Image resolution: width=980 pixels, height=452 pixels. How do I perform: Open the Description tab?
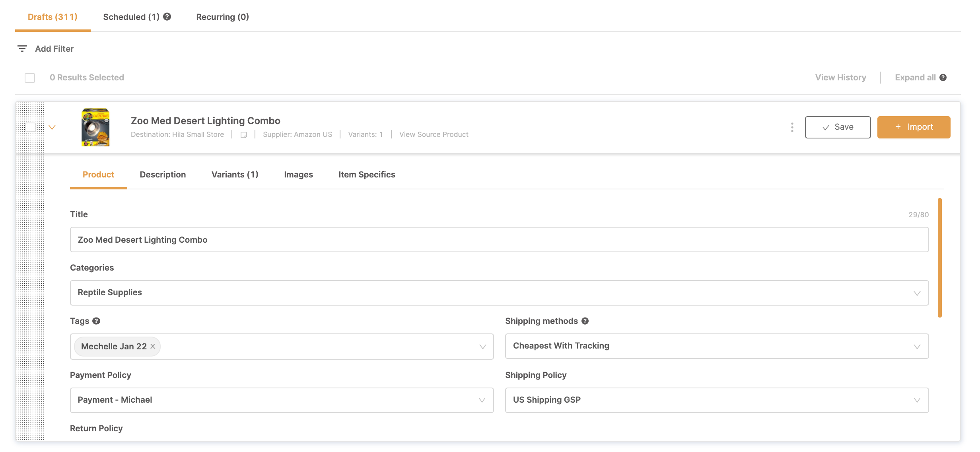point(163,175)
